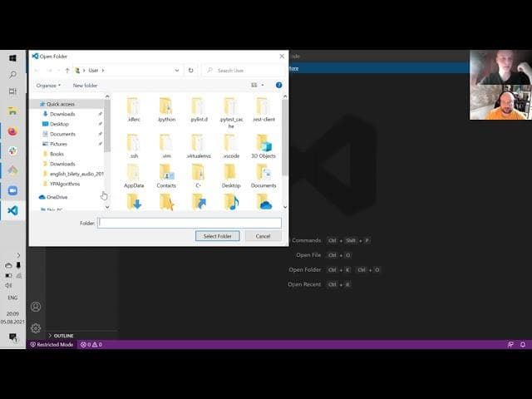
Task: Select OneDrive in the navigation pane
Action: (57, 197)
